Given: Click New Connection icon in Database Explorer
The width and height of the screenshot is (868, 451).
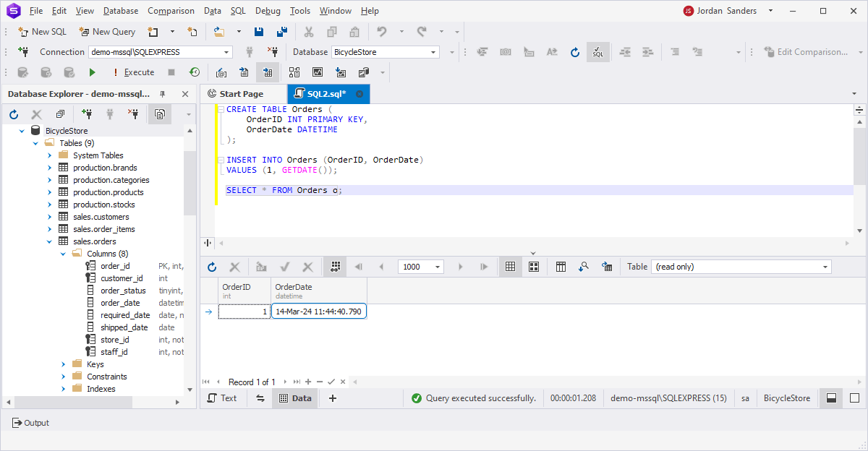Looking at the screenshot, I should (x=87, y=114).
